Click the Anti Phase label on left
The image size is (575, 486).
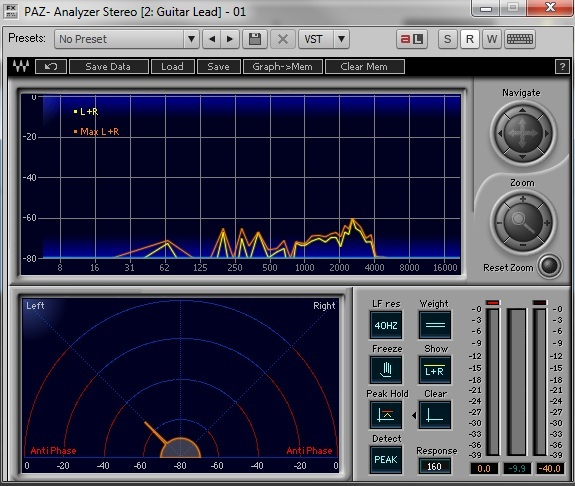pos(54,450)
